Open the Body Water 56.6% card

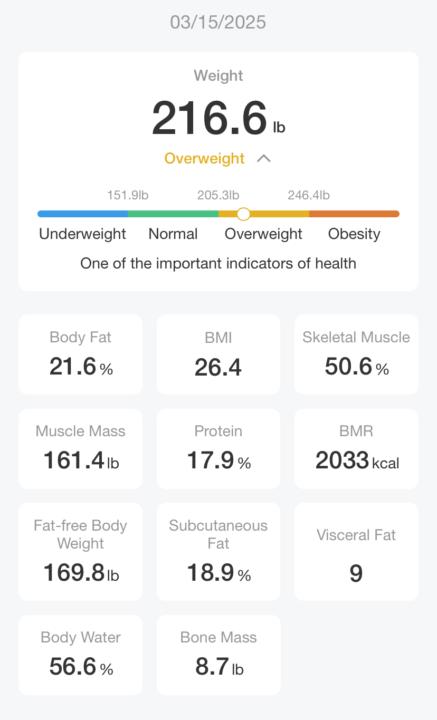click(80, 655)
